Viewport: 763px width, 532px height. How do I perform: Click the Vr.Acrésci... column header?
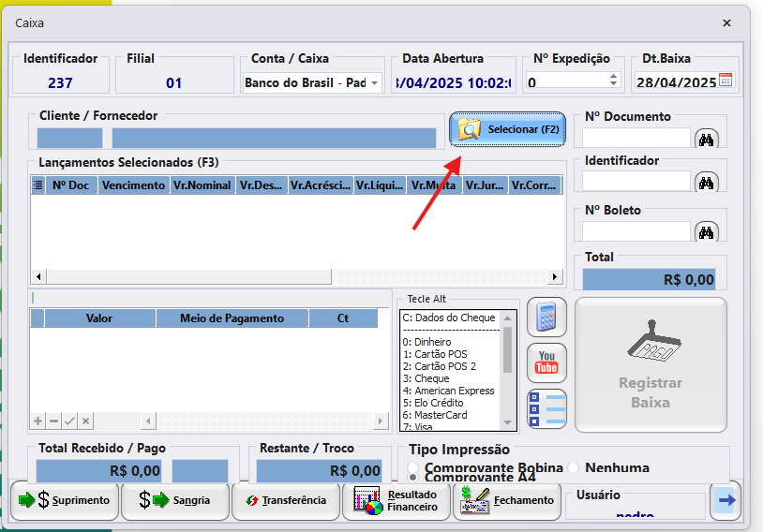click(x=320, y=185)
